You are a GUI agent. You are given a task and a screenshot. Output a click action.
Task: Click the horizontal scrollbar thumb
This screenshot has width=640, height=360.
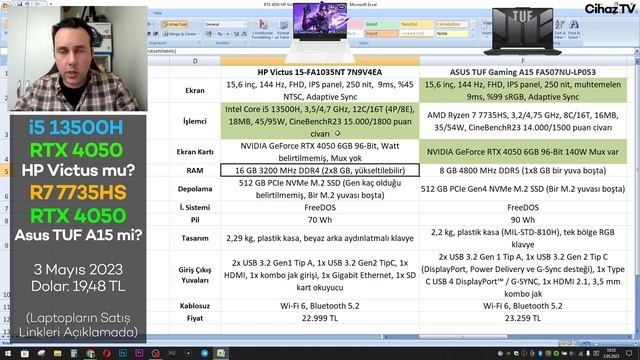point(463,337)
